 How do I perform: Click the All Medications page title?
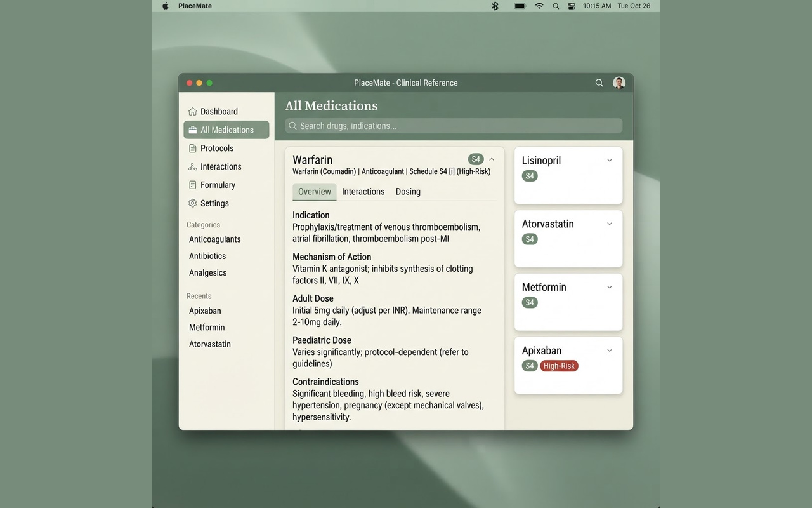[x=331, y=106]
